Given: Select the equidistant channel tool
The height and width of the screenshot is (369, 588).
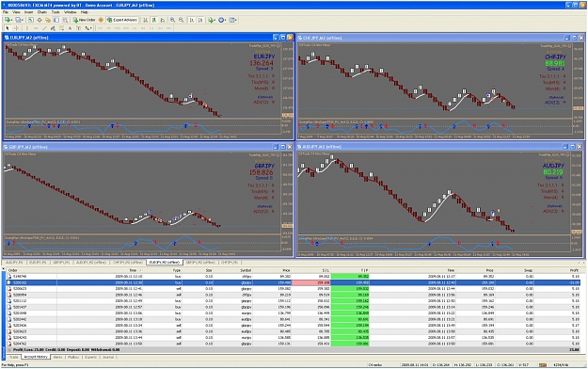Looking at the screenshot, I should [53, 28].
